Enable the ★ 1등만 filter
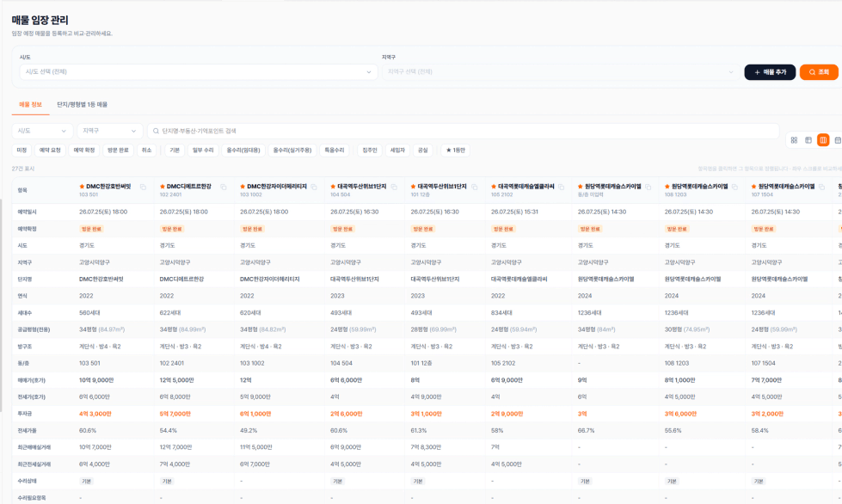This screenshot has height=504, width=842. tap(455, 151)
